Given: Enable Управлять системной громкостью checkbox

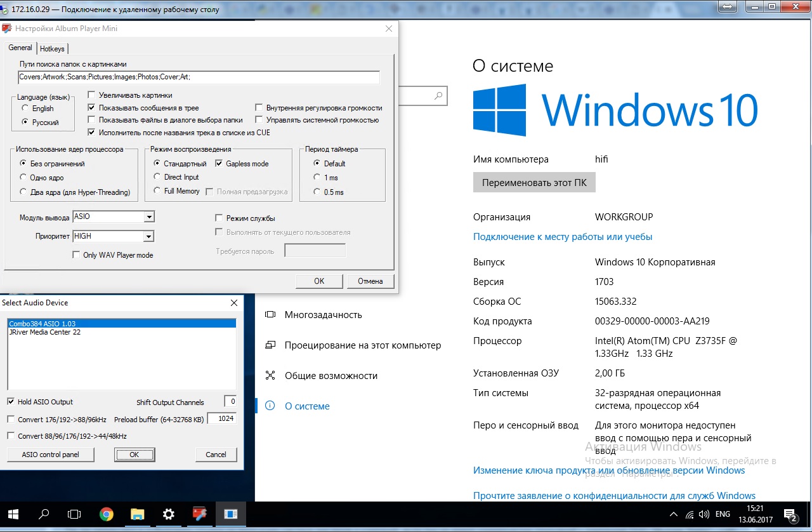Looking at the screenshot, I should pyautogui.click(x=259, y=120).
